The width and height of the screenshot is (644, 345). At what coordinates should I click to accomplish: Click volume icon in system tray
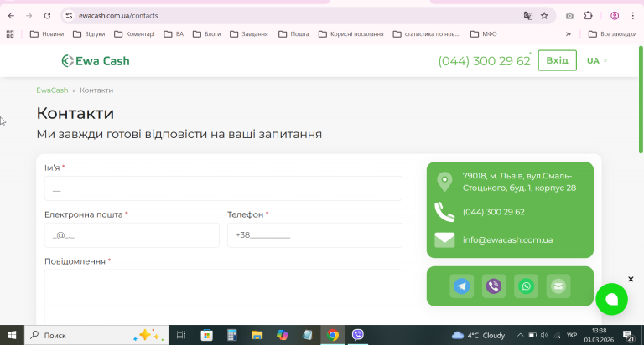(x=544, y=335)
